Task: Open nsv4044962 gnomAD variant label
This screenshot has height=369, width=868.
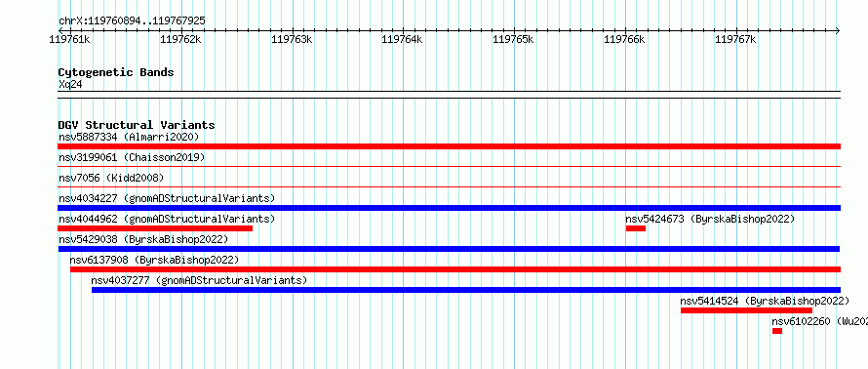Action: pos(167,219)
